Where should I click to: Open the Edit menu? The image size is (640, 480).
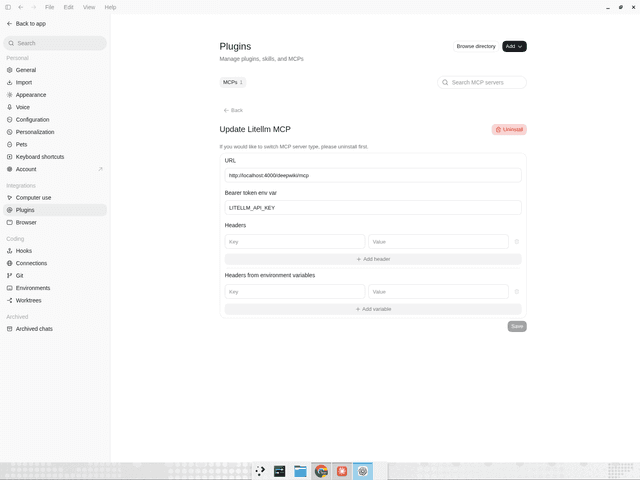coord(69,7)
